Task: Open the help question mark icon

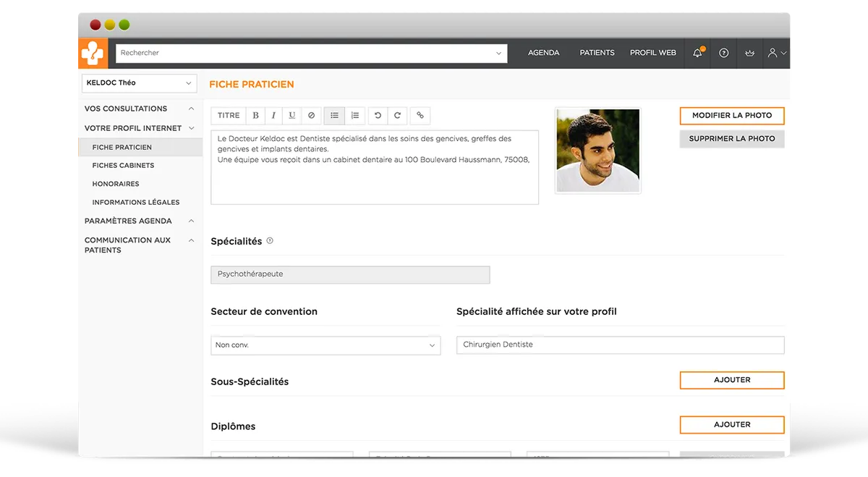Action: click(723, 53)
